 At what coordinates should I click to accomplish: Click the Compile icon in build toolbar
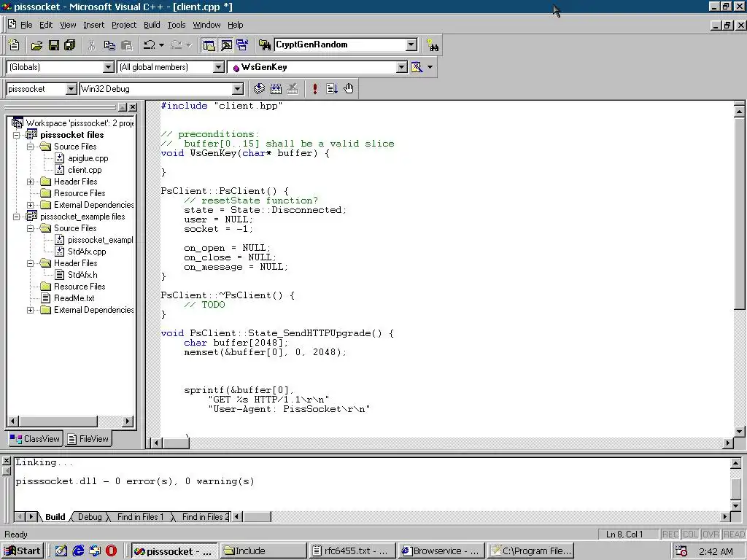tap(259, 88)
